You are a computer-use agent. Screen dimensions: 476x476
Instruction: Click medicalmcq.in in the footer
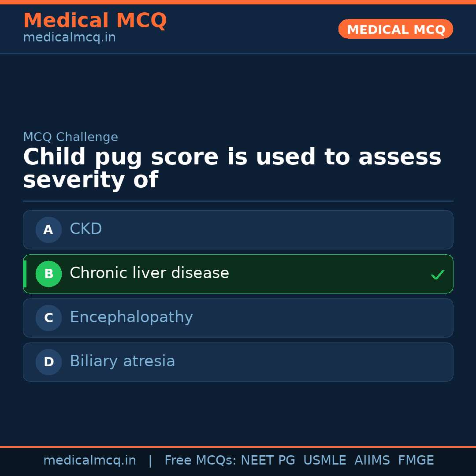(90, 460)
